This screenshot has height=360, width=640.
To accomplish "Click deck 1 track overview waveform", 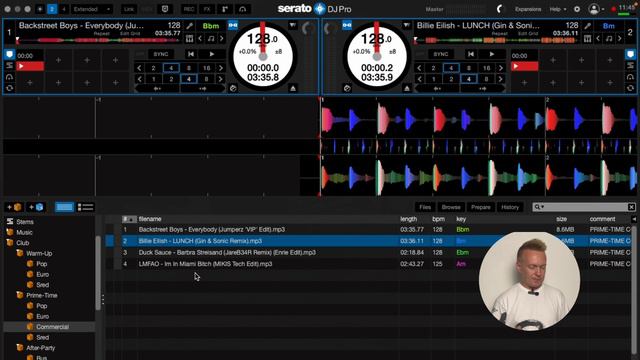I will [x=98, y=40].
